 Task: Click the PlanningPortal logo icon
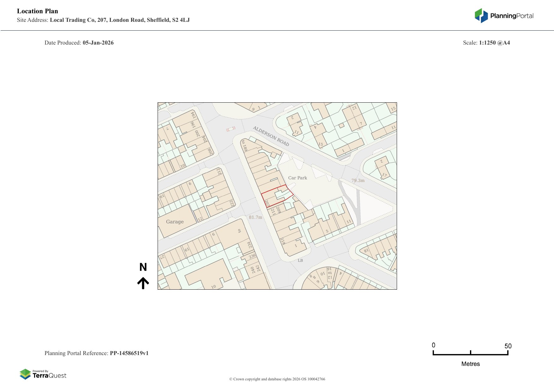pos(481,15)
